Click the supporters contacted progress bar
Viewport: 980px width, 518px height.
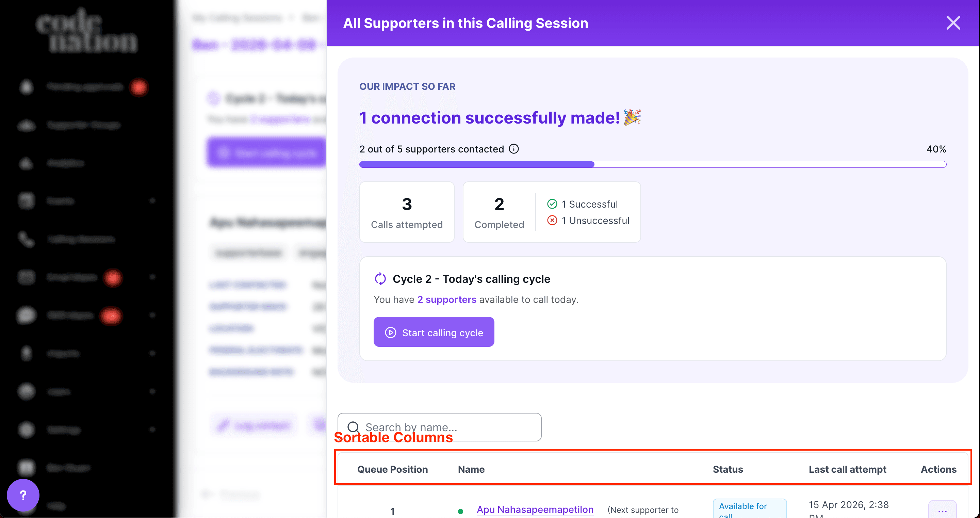[652, 164]
